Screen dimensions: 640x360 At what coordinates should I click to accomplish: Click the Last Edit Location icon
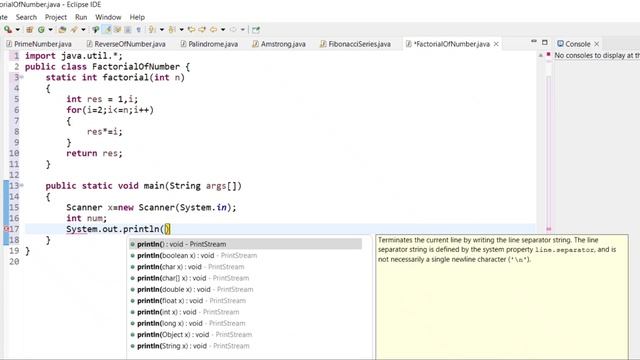point(191,29)
